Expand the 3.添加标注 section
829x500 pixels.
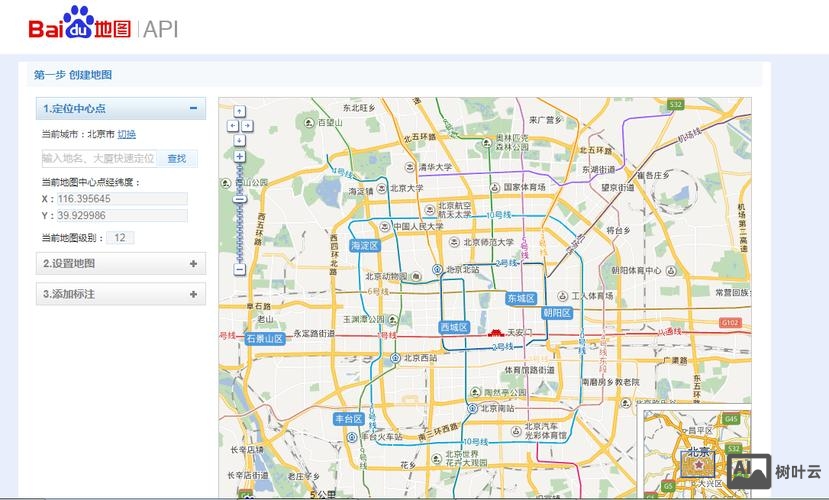point(194,294)
